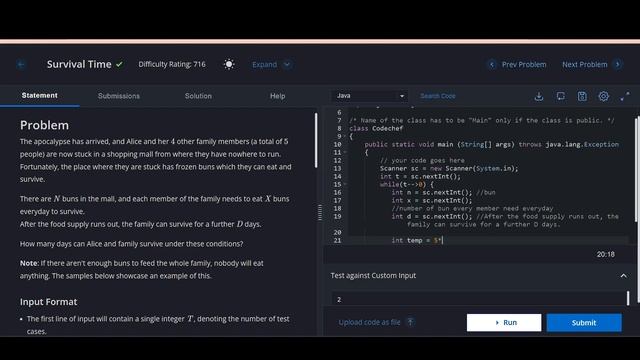The width and height of the screenshot is (640, 360).
Task: Click the Expand label
Action: (x=264, y=64)
